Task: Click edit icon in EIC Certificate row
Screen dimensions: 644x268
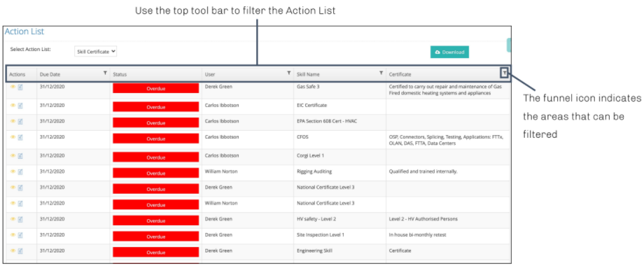Action: pos(20,106)
